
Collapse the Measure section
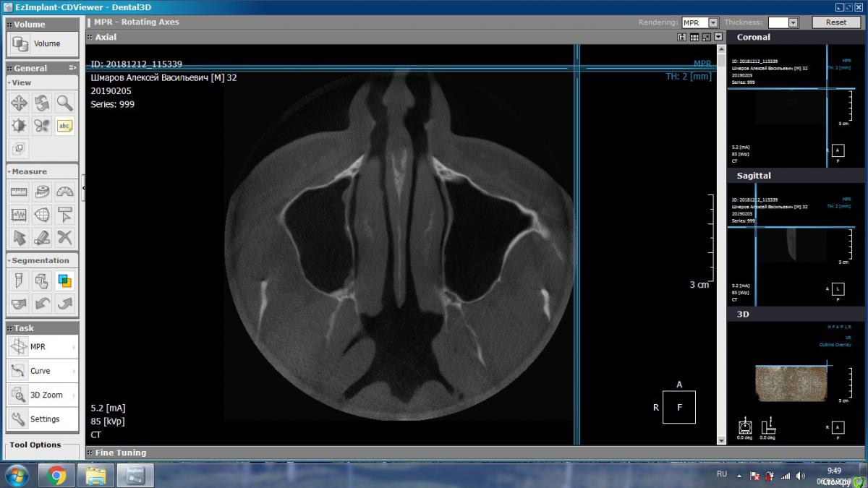tap(9, 172)
